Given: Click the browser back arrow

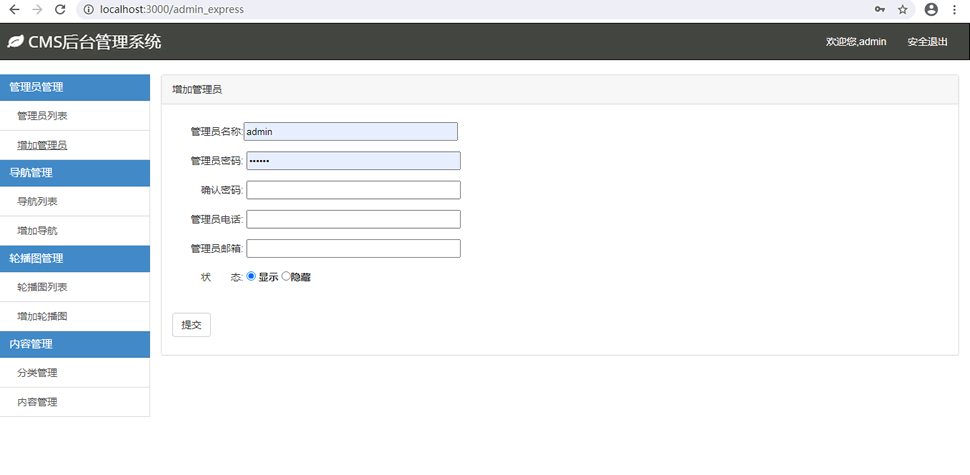Looking at the screenshot, I should click(14, 9).
